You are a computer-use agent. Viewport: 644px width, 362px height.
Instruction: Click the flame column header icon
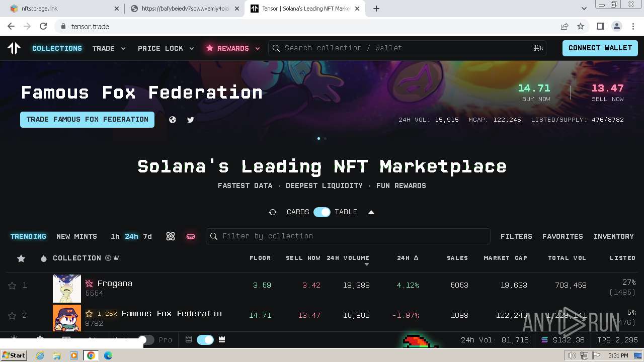[44, 258]
